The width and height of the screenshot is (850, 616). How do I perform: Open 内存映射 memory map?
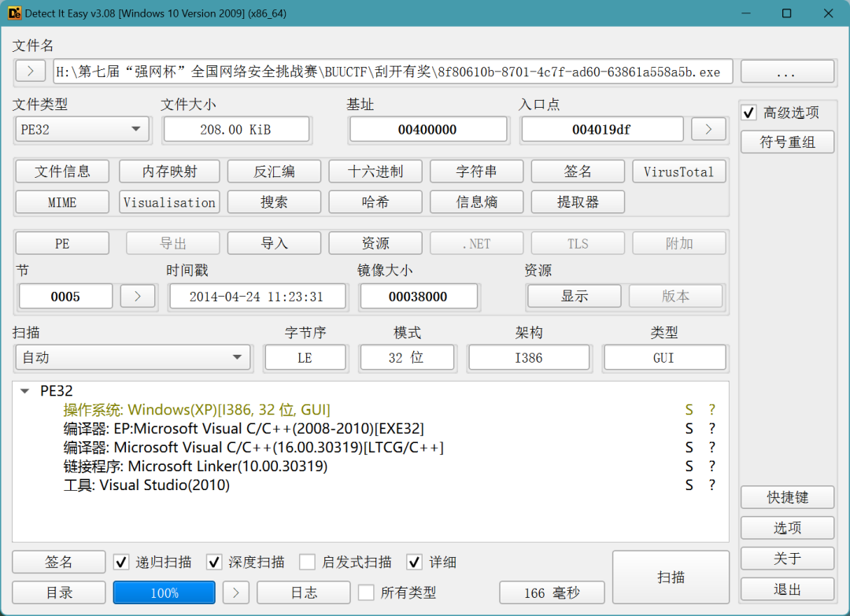point(170,172)
